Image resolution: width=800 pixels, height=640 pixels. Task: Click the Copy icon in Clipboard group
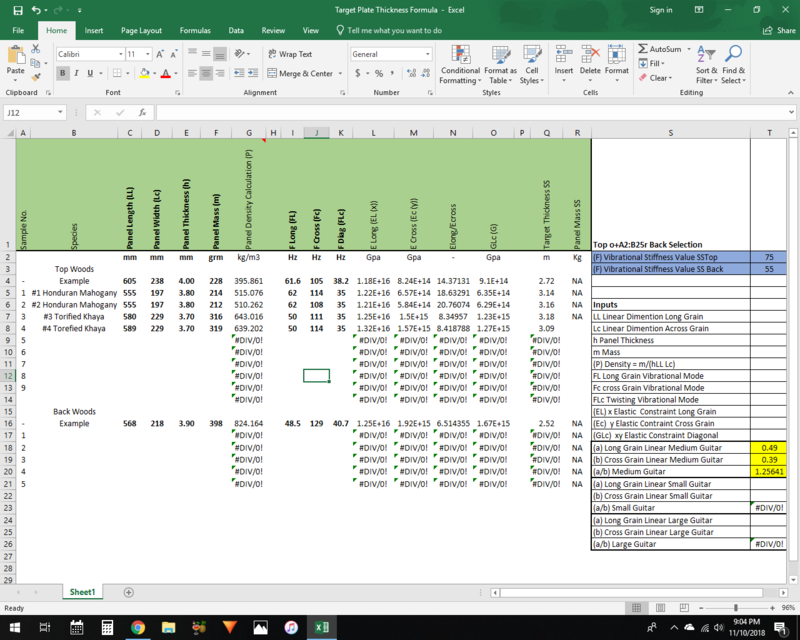click(35, 63)
